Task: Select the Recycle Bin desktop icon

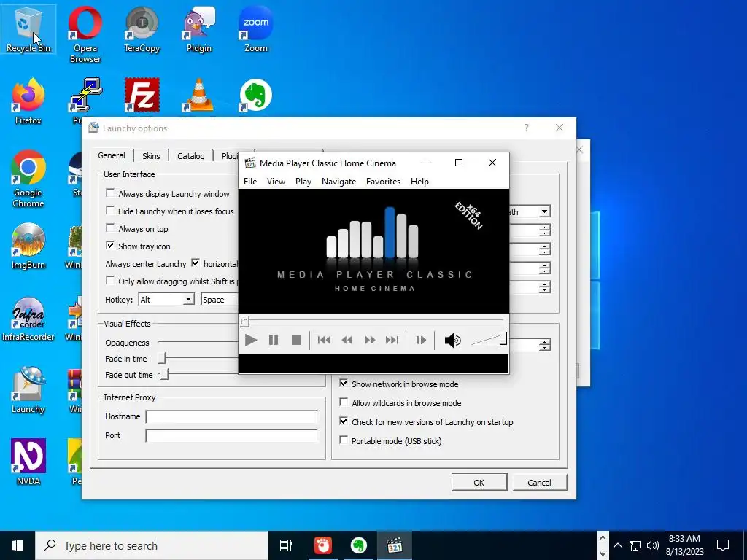Action: point(28,29)
